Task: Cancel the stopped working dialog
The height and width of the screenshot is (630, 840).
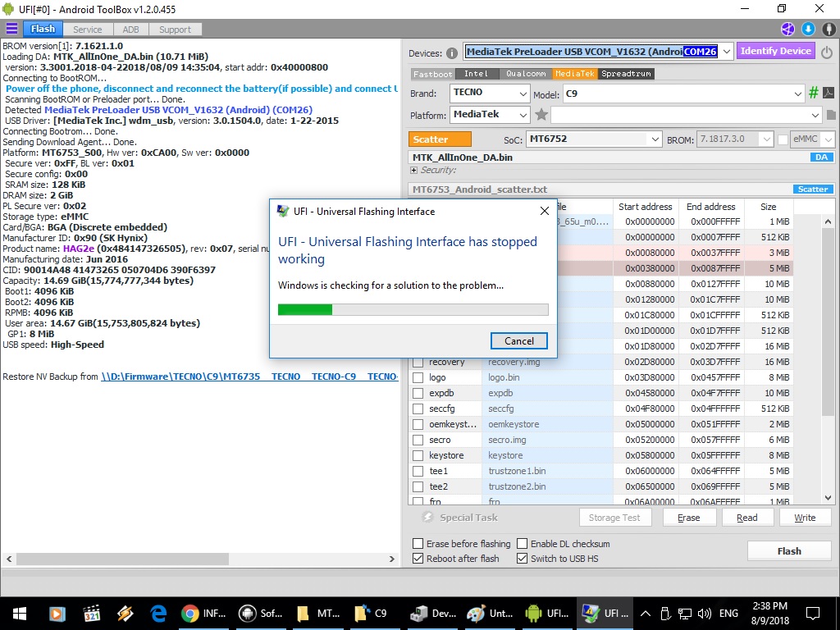Action: coord(518,340)
